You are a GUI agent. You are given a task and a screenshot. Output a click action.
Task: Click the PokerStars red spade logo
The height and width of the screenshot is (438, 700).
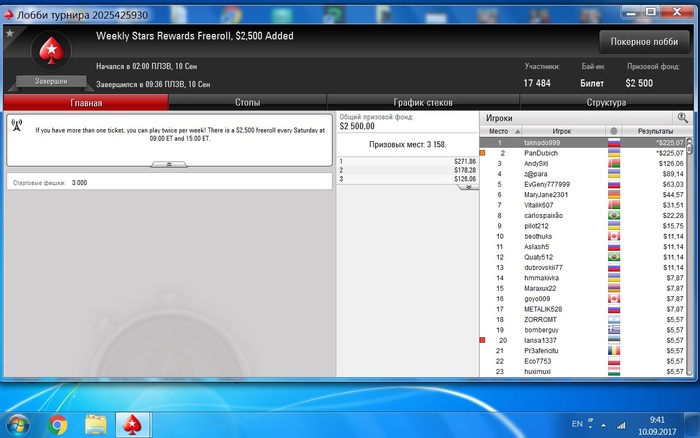[x=51, y=50]
